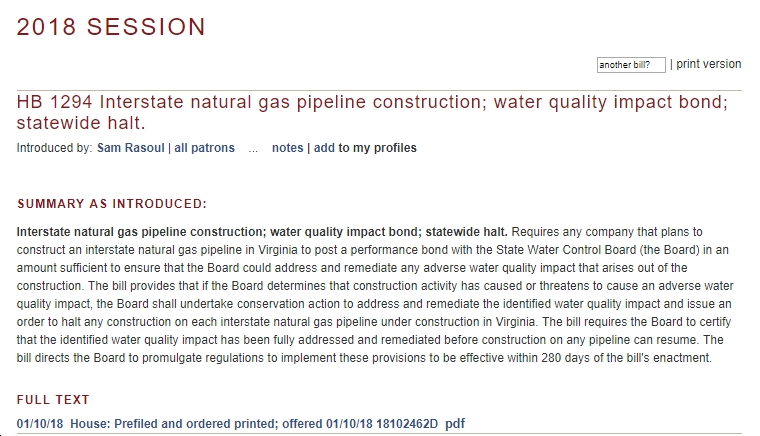
Task: Click document number 18102462D
Action: [x=407, y=424]
